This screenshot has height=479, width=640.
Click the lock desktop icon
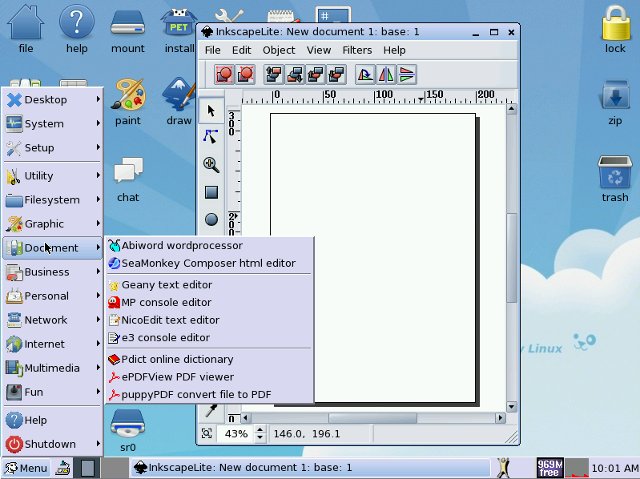(x=615, y=29)
